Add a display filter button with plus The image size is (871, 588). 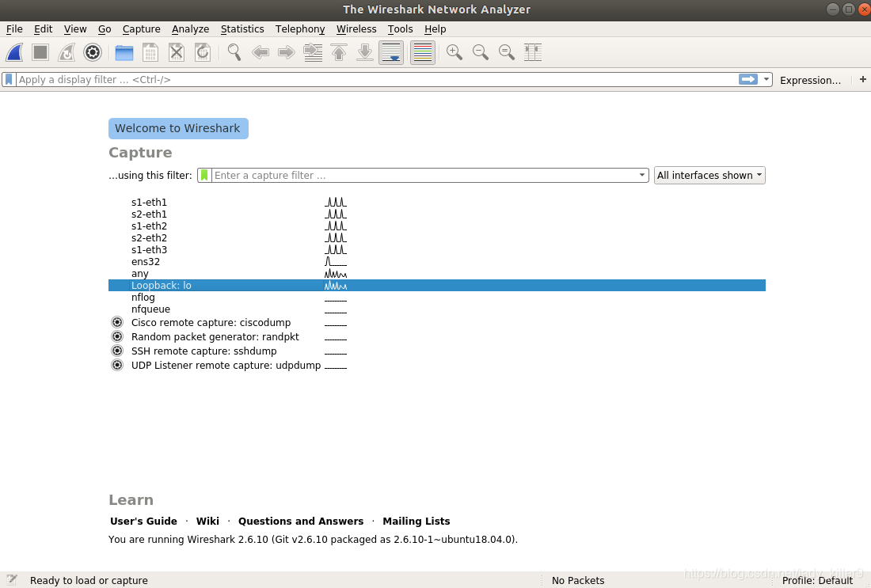(x=862, y=79)
